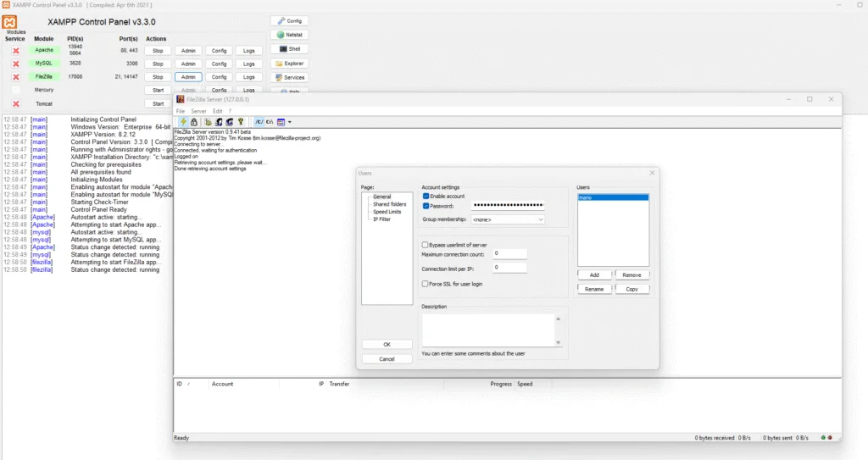Open the Edit menu in FileZilla Server
Viewport: 868px width, 460px height.
pyautogui.click(x=218, y=111)
